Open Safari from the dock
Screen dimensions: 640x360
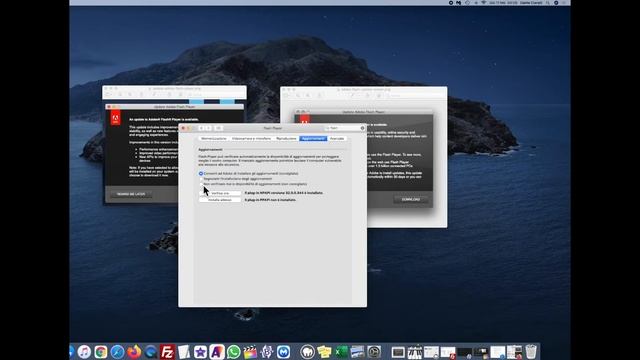tap(118, 352)
